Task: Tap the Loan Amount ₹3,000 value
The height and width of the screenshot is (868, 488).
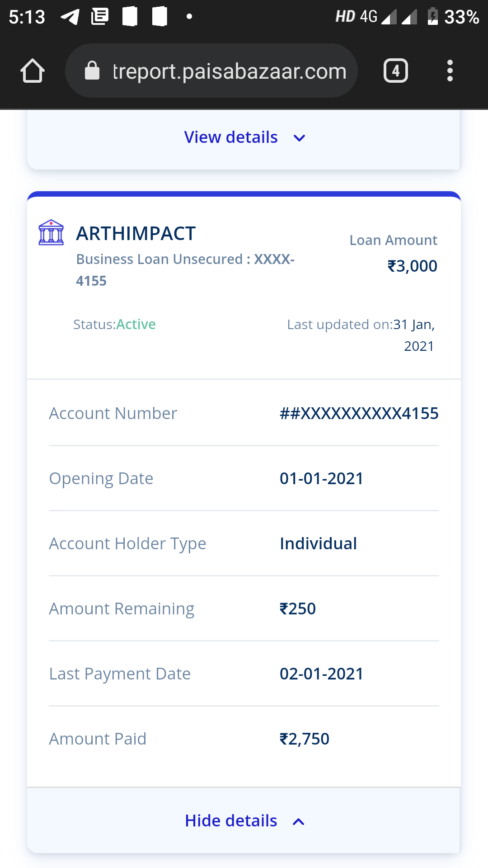Action: [x=412, y=266]
